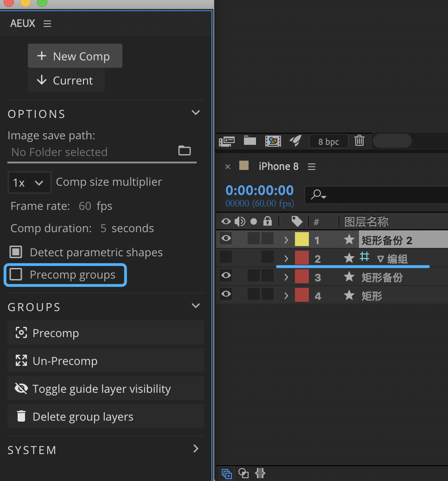Viewport: 448px width, 481px height.
Task: Open the interpret footage icon
Action: (x=227, y=141)
